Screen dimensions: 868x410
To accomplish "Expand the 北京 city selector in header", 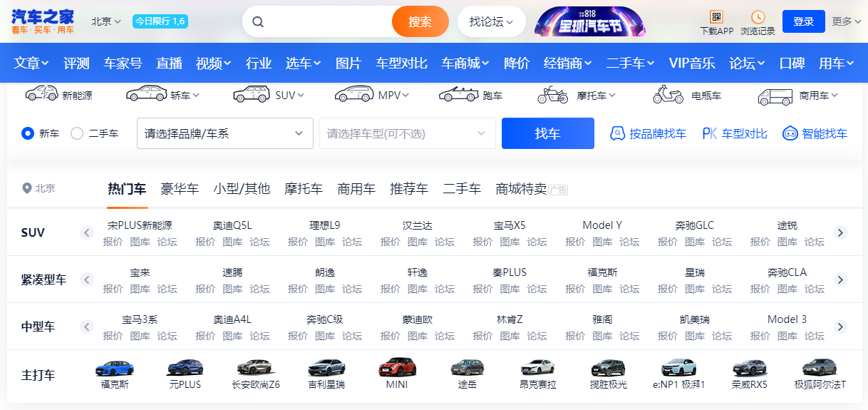I will [x=106, y=21].
